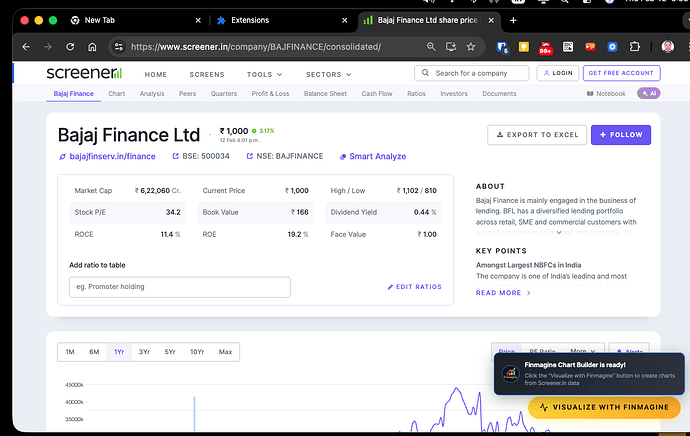
Task: Open bajajfinserv.in/finance website link
Action: 107,156
